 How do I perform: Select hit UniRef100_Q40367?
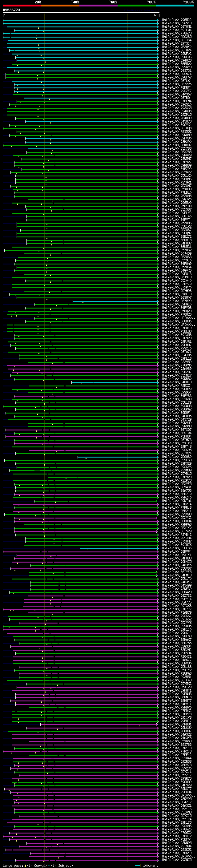(177, 94)
